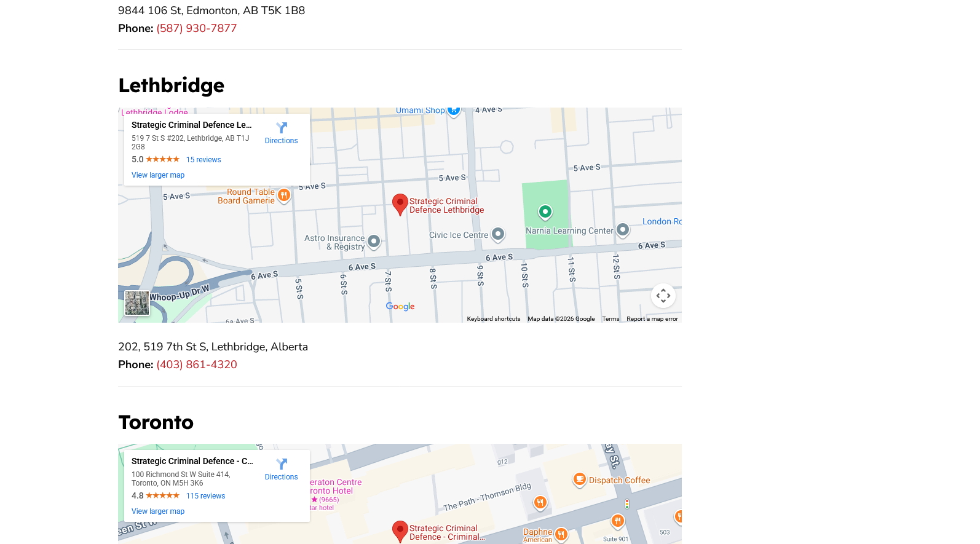Open the Umami Shop map marker
This screenshot has width=980, height=544.
(454, 111)
